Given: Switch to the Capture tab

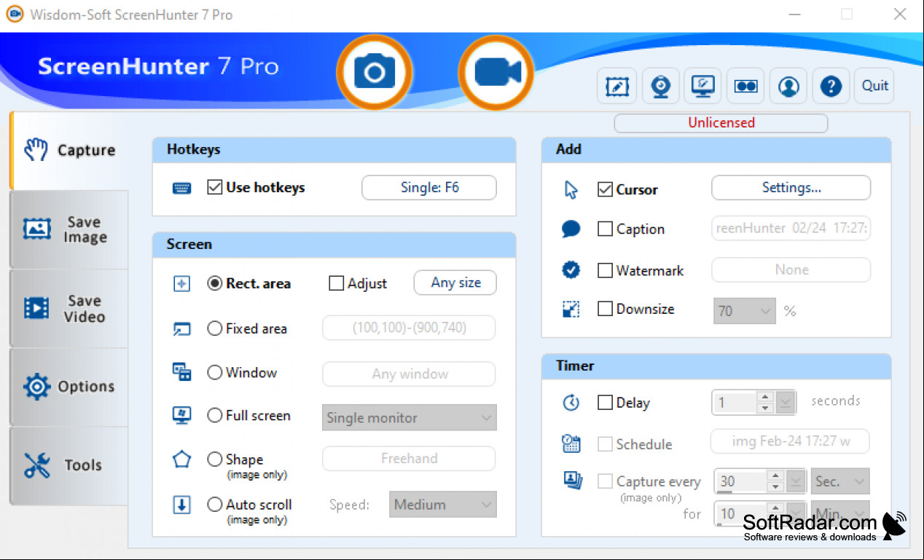Looking at the screenshot, I should [70, 151].
